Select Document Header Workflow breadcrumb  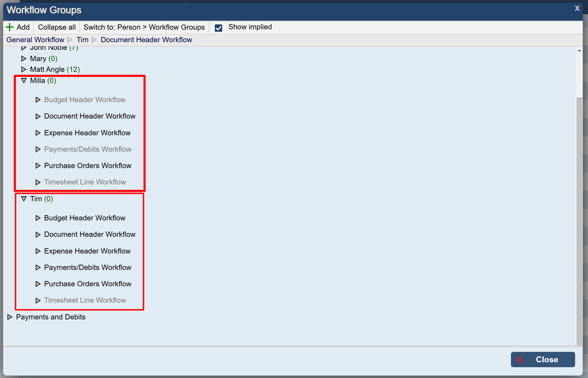click(146, 40)
